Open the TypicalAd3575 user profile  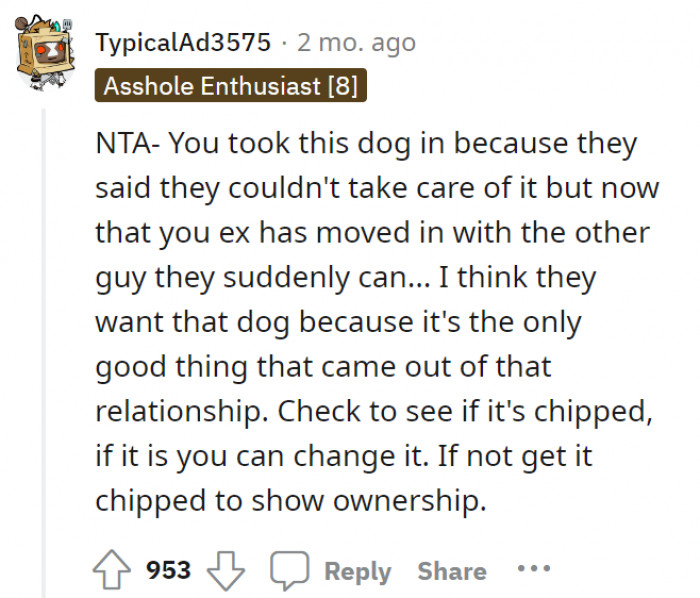click(183, 43)
